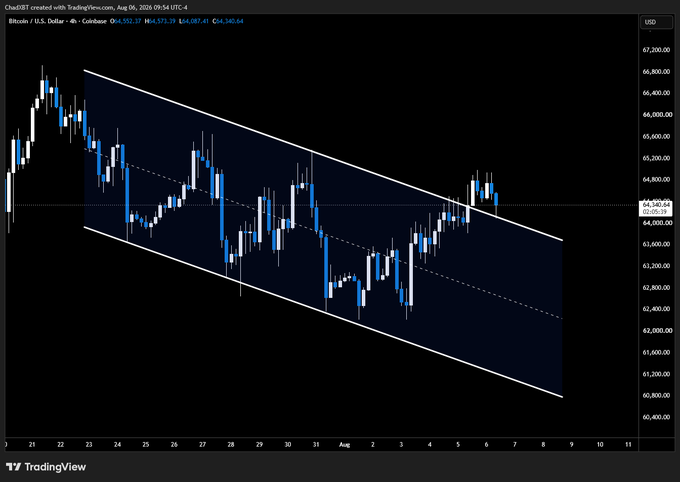Click the 60,800.00 price axis label

[656, 395]
